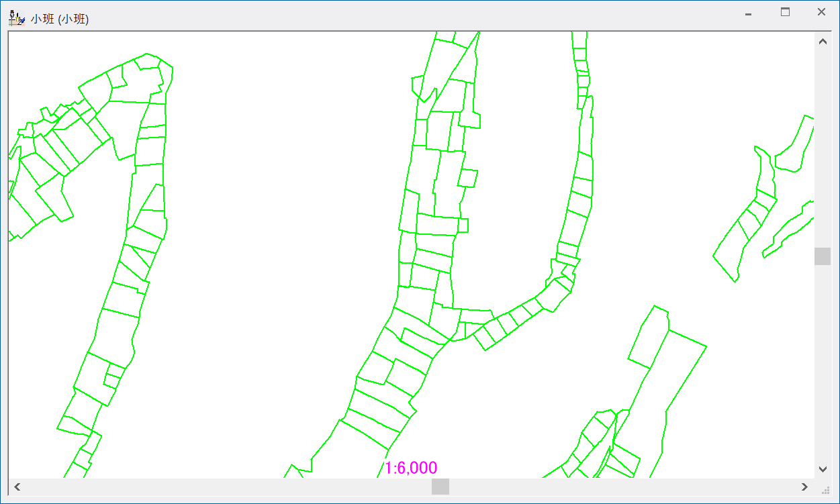Click the magenta 1:6,000 scale label
The image size is (840, 504).
pos(411,468)
